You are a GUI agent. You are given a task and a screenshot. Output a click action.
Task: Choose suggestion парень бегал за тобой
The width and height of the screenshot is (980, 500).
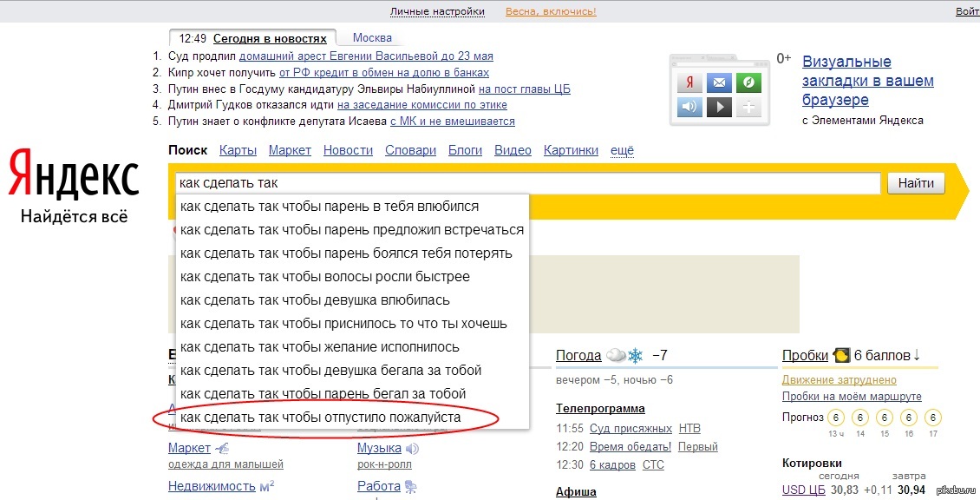pyautogui.click(x=352, y=393)
